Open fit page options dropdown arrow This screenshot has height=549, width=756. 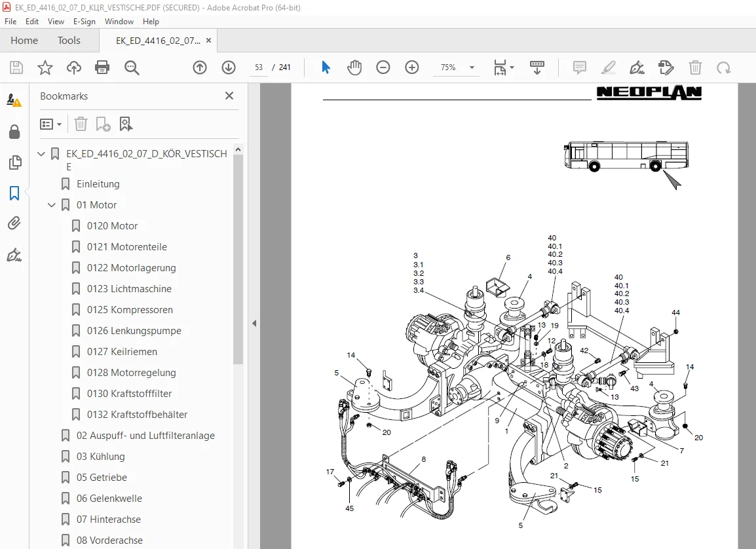tap(512, 67)
